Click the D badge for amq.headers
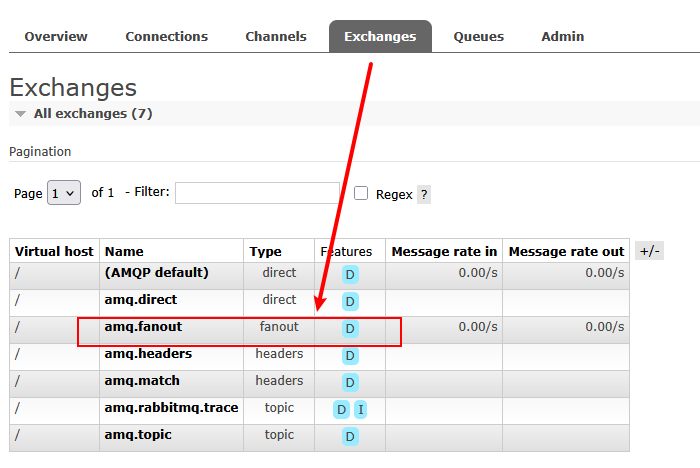 350,355
